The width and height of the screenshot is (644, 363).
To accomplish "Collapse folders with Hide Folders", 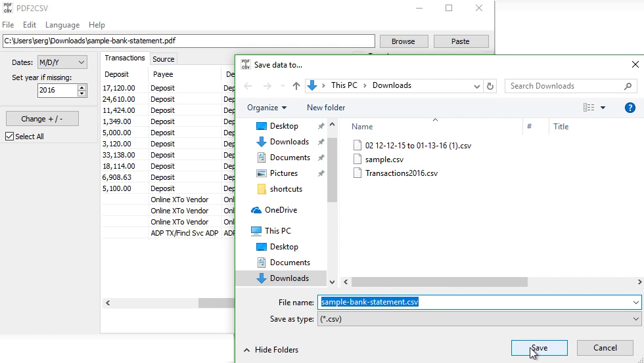I will click(x=271, y=350).
